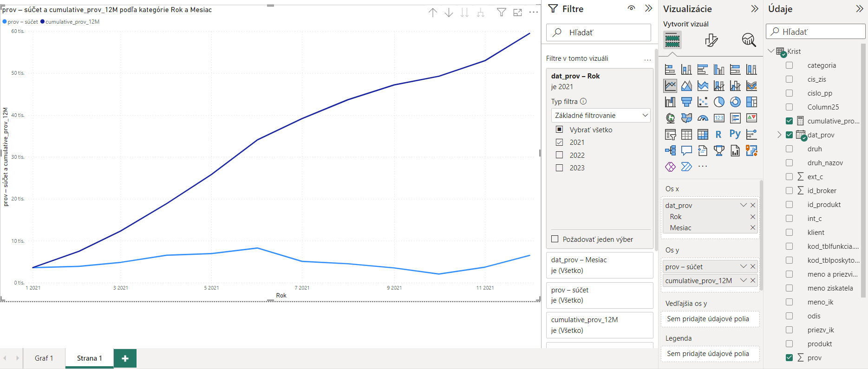Click the Údaje search field
The height and width of the screenshot is (369, 868).
tap(816, 32)
